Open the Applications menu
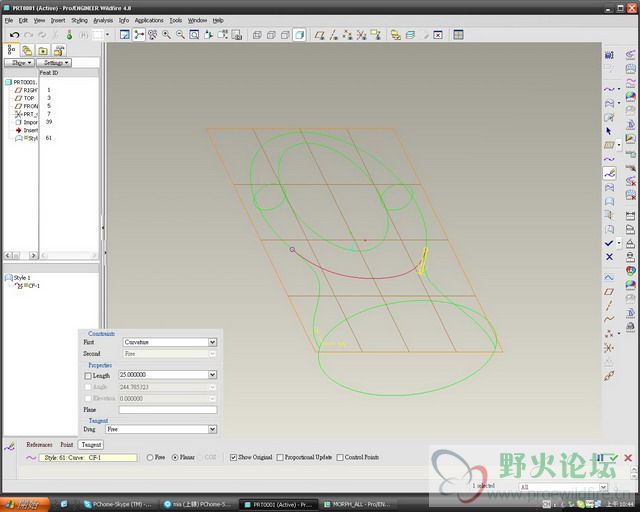The height and width of the screenshot is (512, 640). (x=149, y=20)
